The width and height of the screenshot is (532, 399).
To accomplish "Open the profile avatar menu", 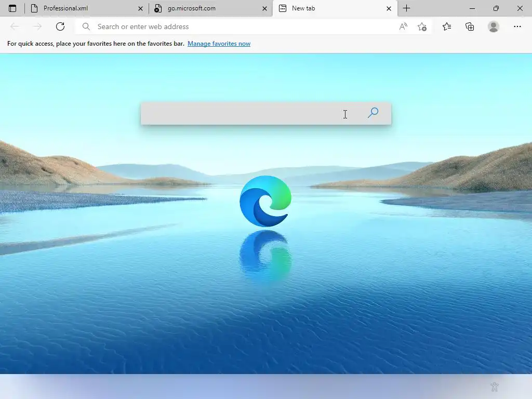I will [494, 26].
